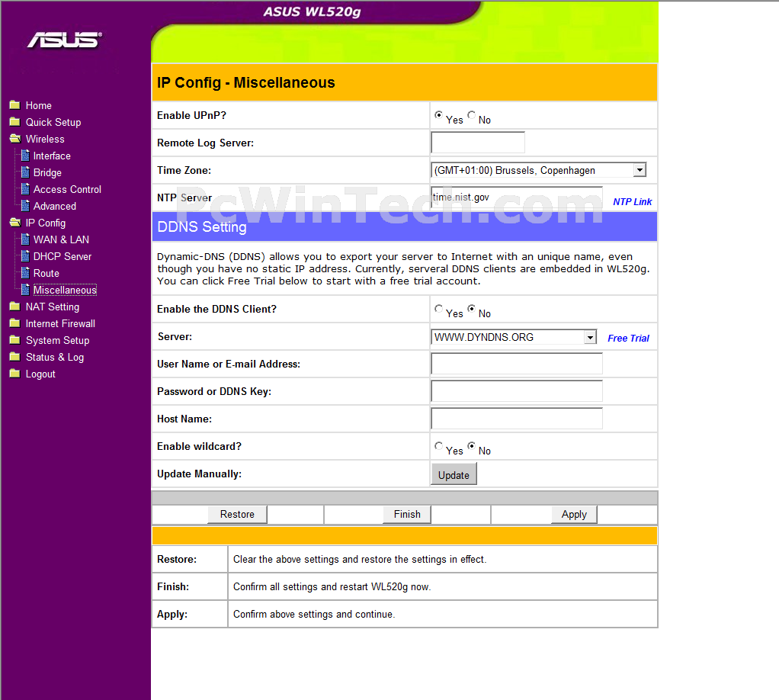The image size is (779, 700).
Task: Click the Logout folder icon
Action: (x=15, y=374)
